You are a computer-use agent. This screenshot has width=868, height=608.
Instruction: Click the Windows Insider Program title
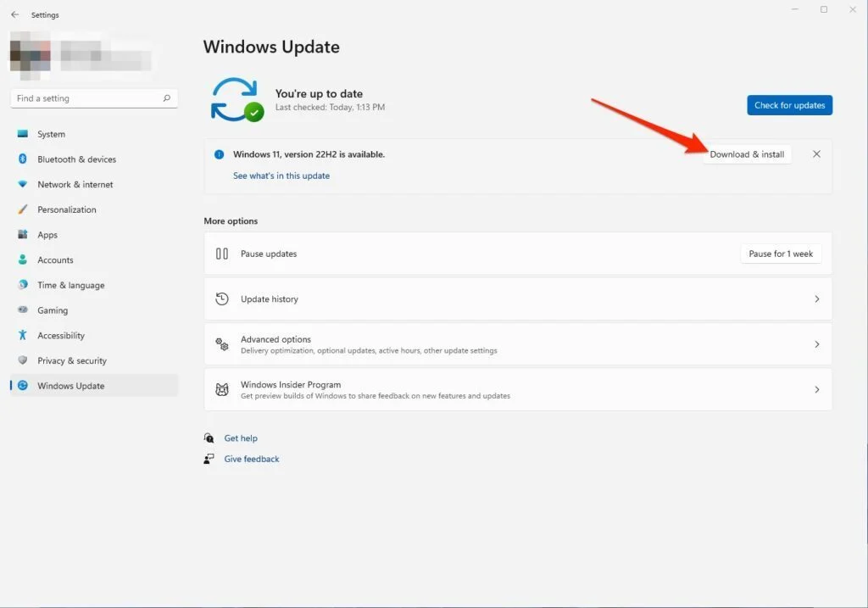[x=291, y=384]
